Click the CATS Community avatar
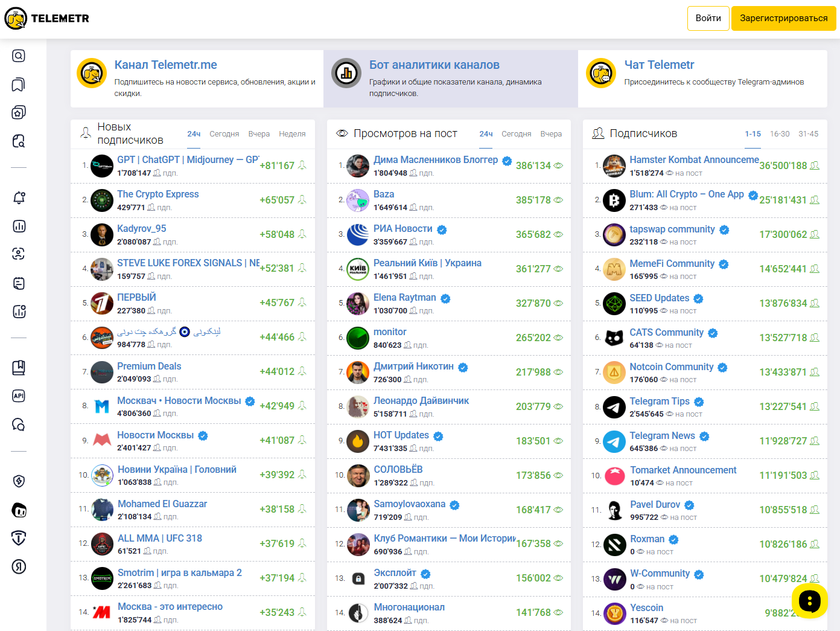Viewport: 840px width, 631px height. tap(614, 338)
